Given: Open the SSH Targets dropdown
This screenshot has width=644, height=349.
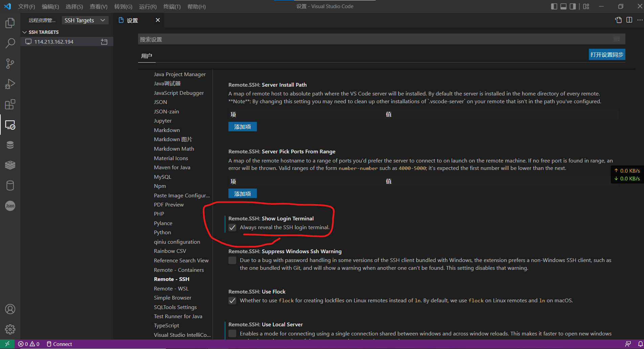Looking at the screenshot, I should pos(85,20).
